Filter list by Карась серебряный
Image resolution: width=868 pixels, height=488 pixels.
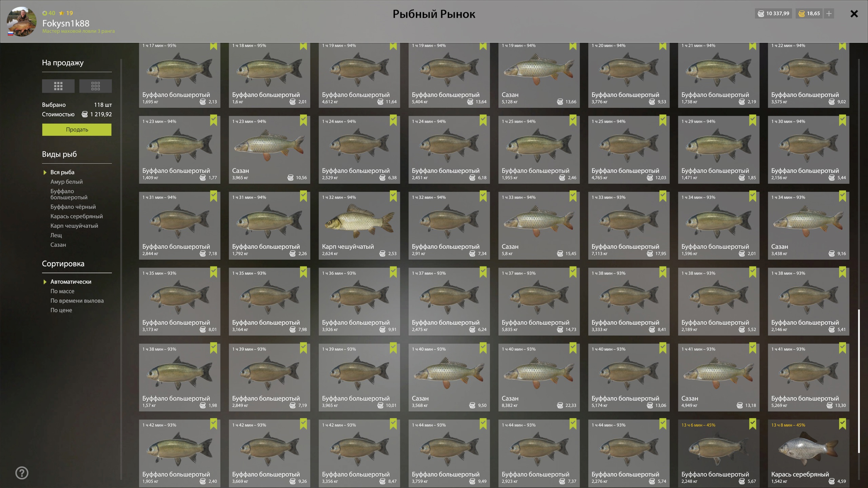click(x=77, y=216)
